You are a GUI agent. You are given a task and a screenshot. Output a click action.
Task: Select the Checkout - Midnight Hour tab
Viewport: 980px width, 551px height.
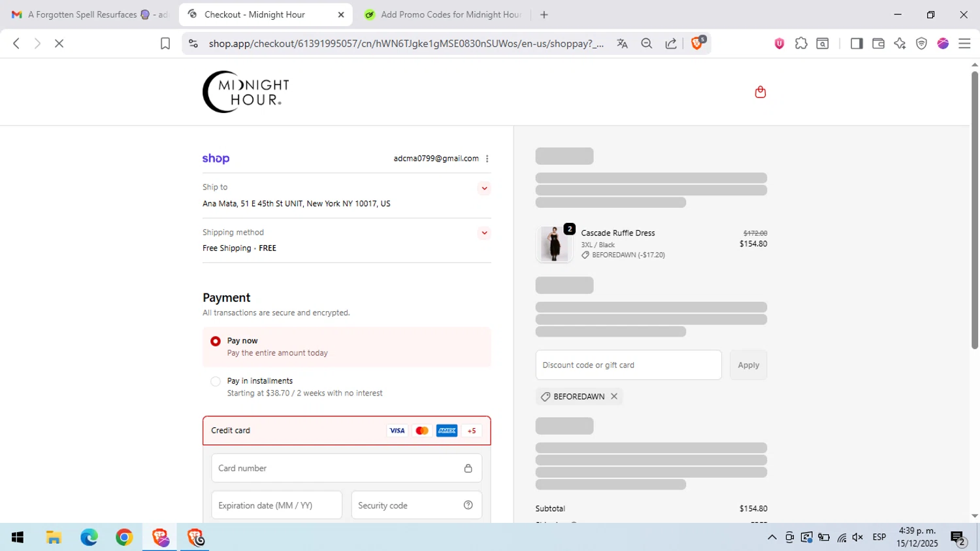pyautogui.click(x=265, y=14)
